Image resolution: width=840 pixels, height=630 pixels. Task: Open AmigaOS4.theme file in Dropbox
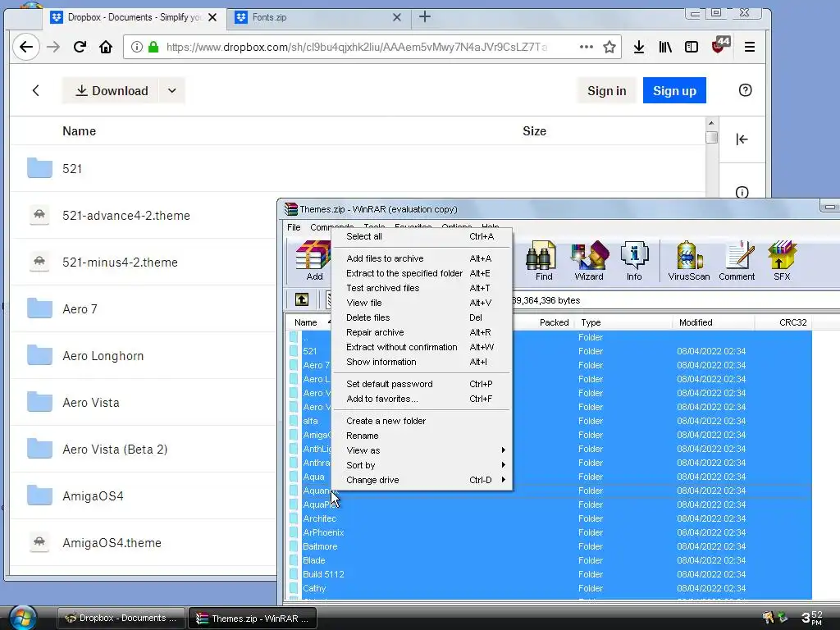coord(112,543)
